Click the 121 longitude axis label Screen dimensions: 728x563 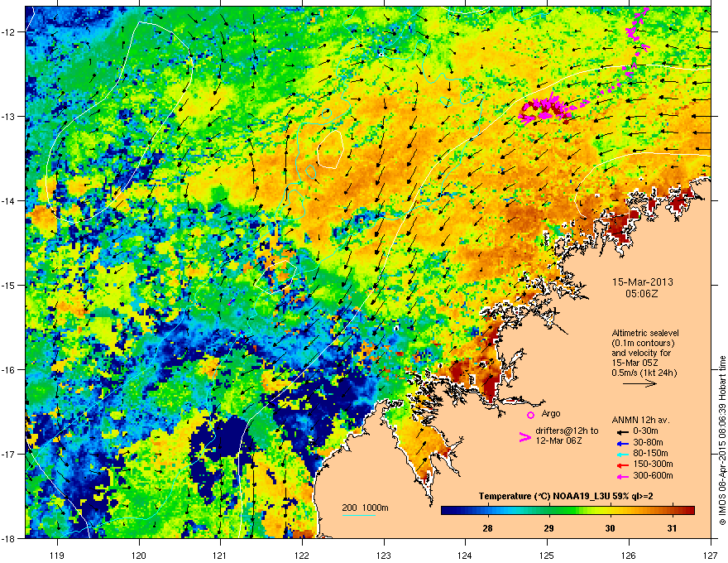click(x=220, y=555)
